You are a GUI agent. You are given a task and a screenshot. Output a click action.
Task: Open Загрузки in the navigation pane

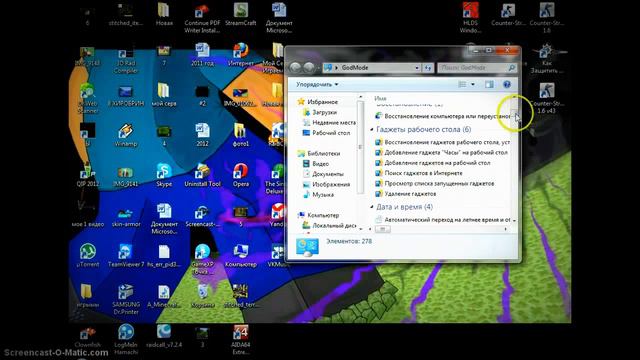click(x=320, y=112)
